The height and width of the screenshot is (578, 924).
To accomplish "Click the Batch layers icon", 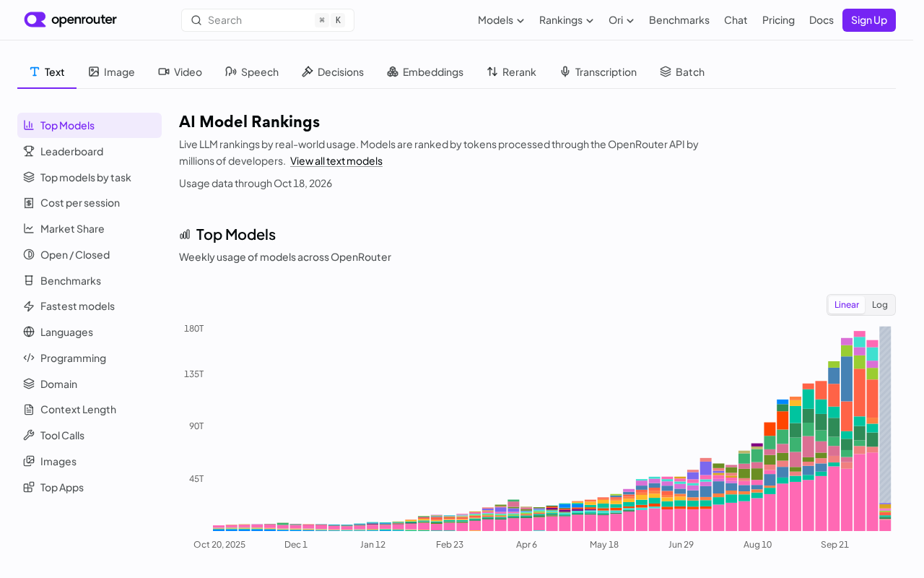I will tap(666, 72).
